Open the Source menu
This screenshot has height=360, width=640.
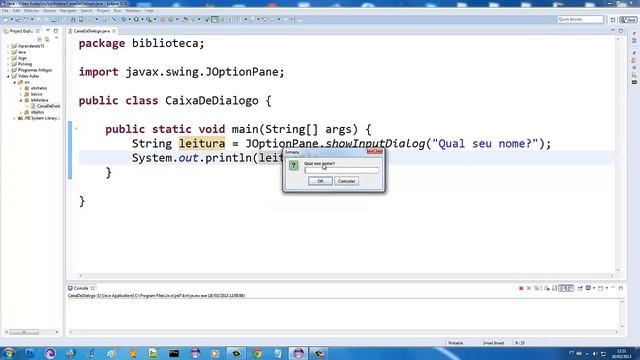point(49,11)
